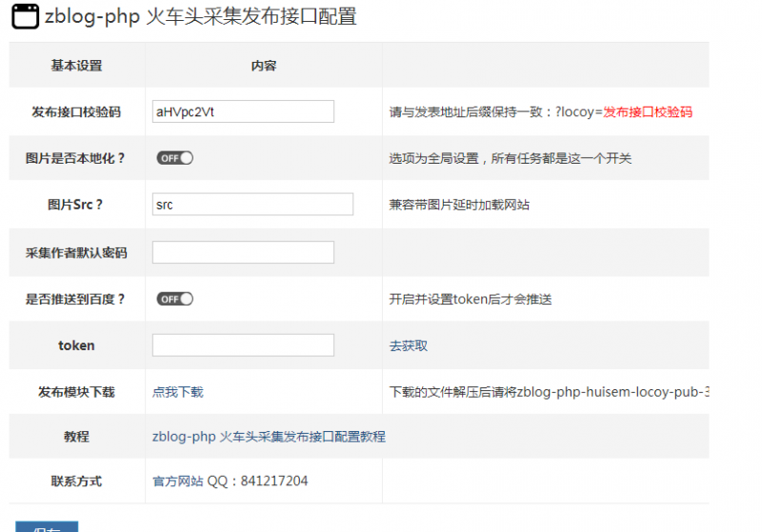Click the page title zblog-php 火车头采集发布接口配置
The height and width of the screenshot is (532, 762).
pyautogui.click(x=200, y=17)
